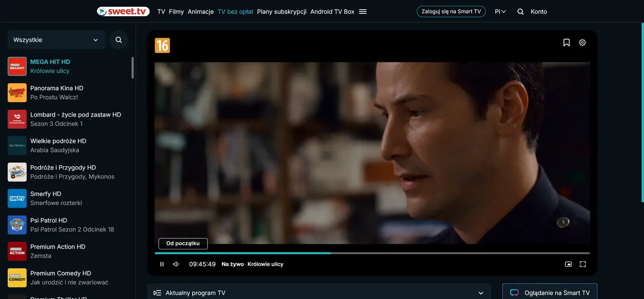The image size is (644, 299).
Task: Select the MEGA HIT HD channel logo
Action: (x=17, y=66)
